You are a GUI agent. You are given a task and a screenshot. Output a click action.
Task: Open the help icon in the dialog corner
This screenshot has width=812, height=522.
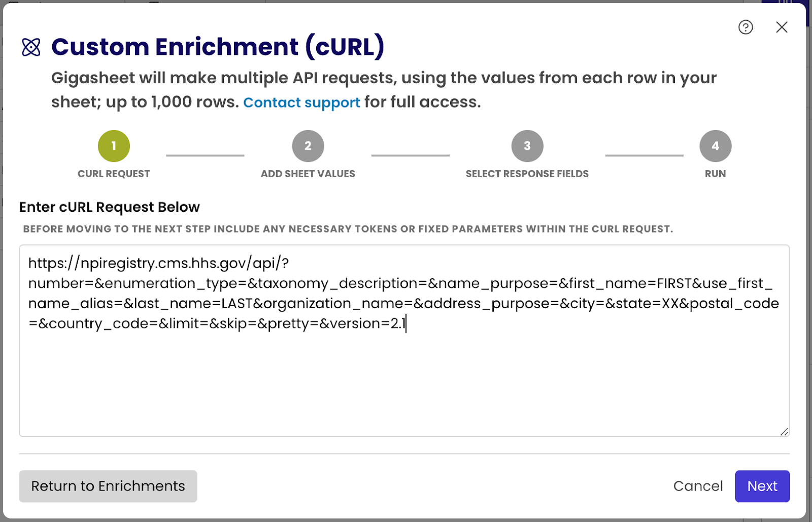[746, 27]
